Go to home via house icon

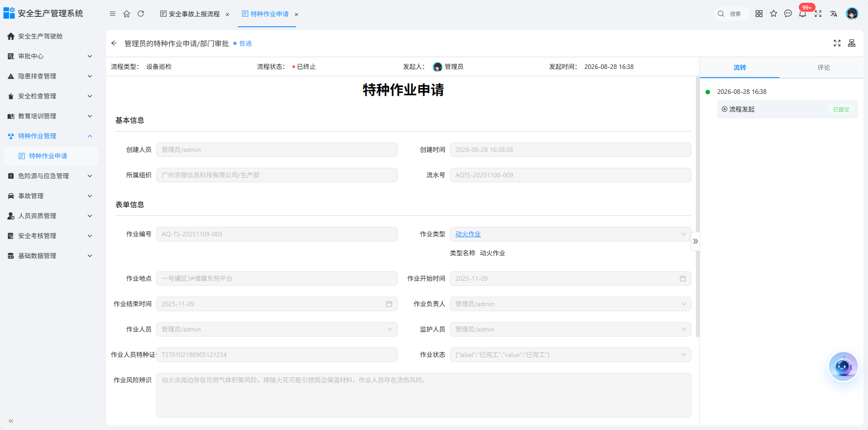pos(127,14)
